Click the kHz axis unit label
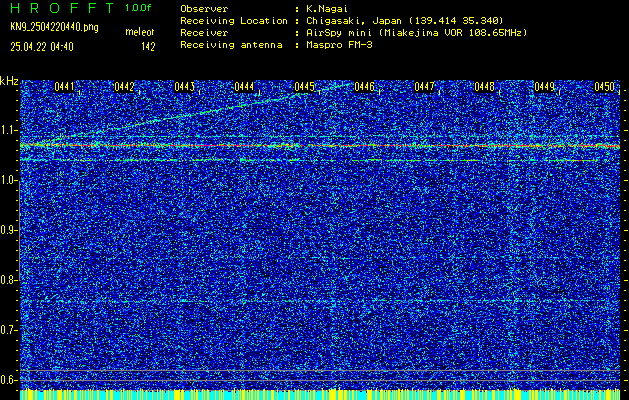 click(9, 81)
